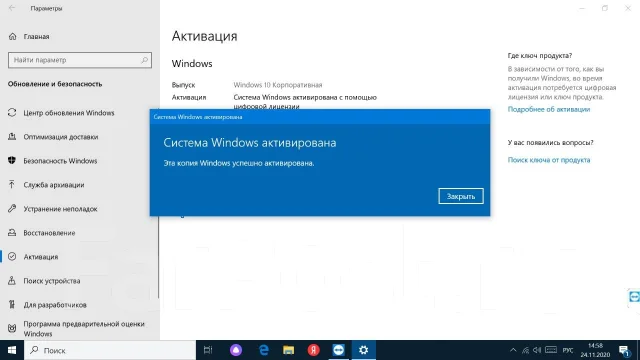Open the Windows Start menu
The image size is (640, 360).
12,350
